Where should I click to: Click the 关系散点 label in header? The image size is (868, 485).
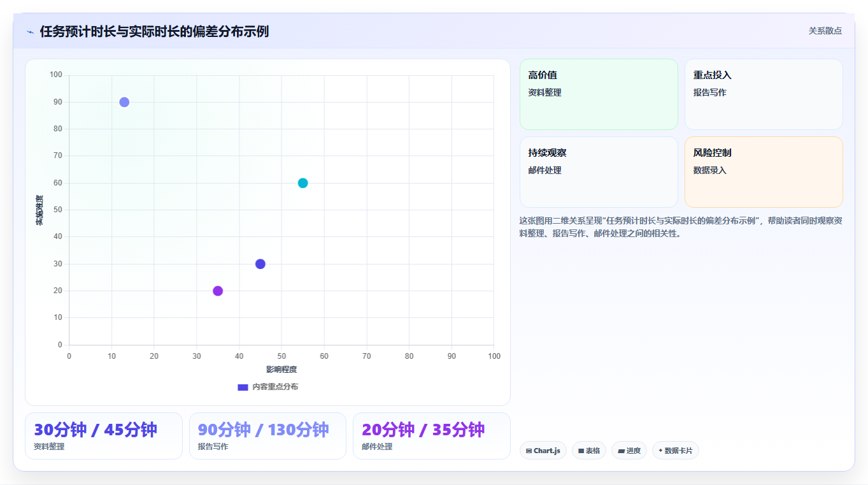825,31
